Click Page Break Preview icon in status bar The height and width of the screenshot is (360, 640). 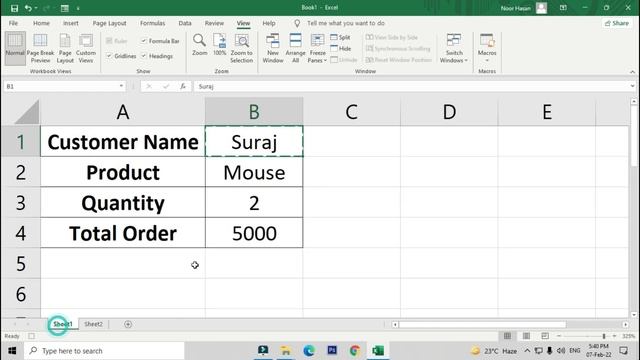[545, 336]
